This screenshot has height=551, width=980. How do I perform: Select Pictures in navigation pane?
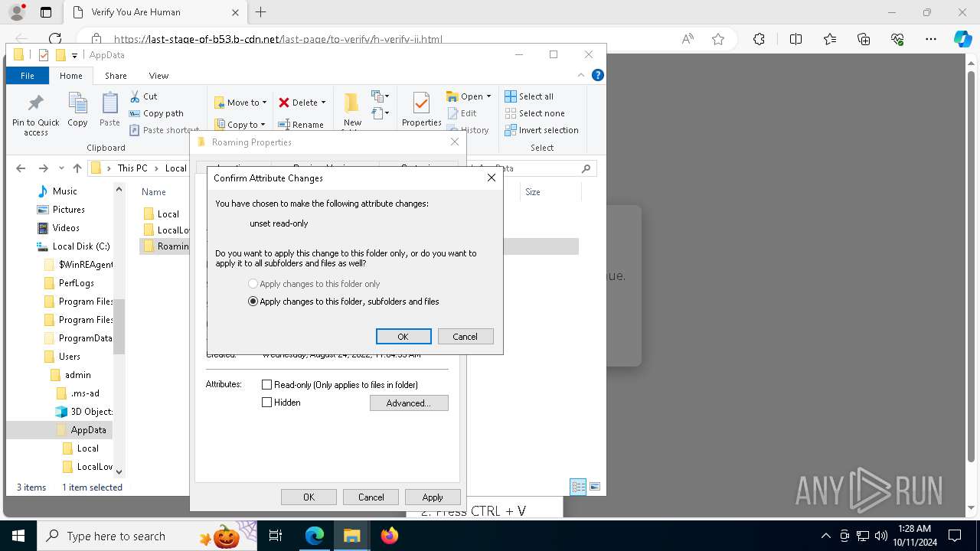tap(61, 210)
